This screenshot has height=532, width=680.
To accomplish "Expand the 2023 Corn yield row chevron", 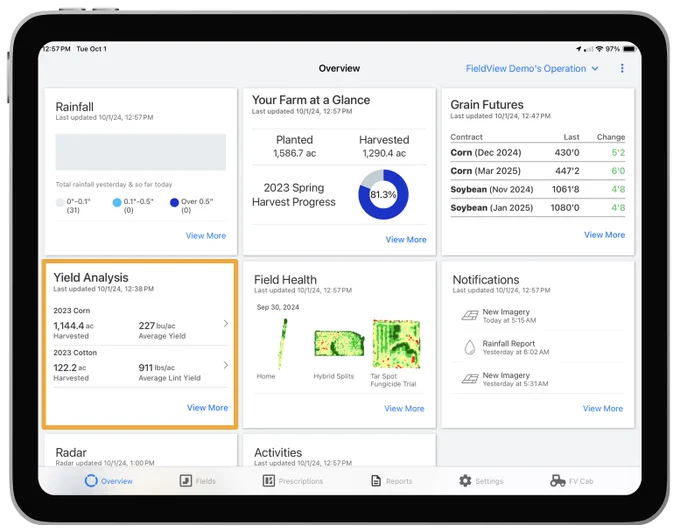I will pos(226,323).
